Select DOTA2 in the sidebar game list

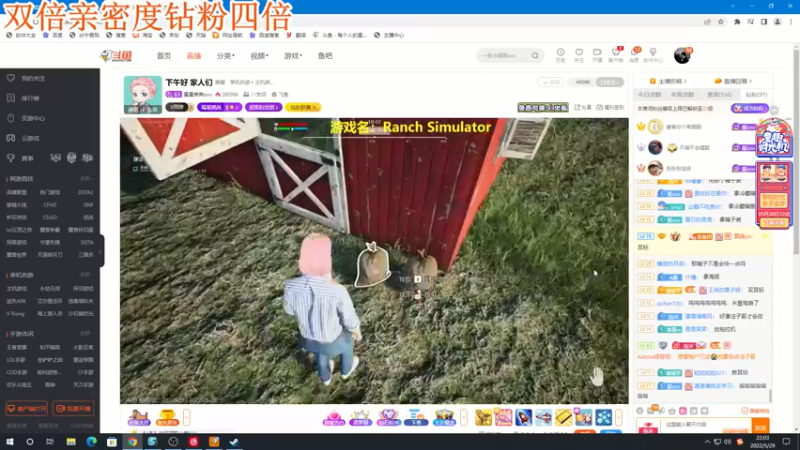[x=86, y=192]
